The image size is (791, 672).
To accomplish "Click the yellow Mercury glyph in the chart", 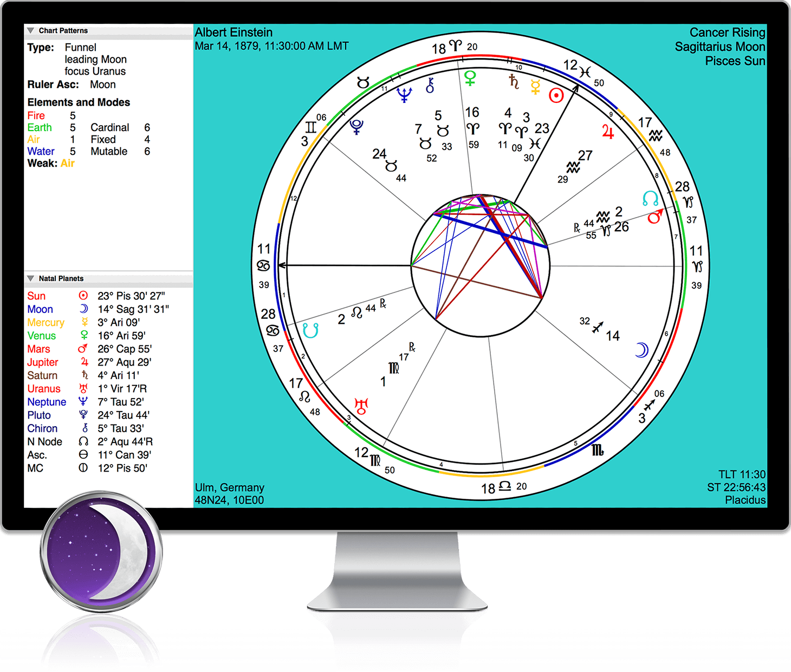I will click(x=535, y=87).
